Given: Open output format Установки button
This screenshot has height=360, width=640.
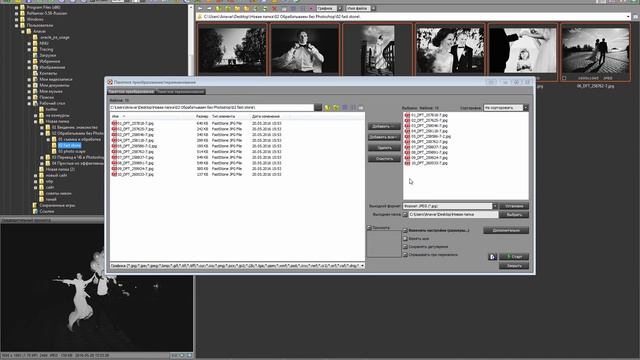Looking at the screenshot, I should 514,206.
